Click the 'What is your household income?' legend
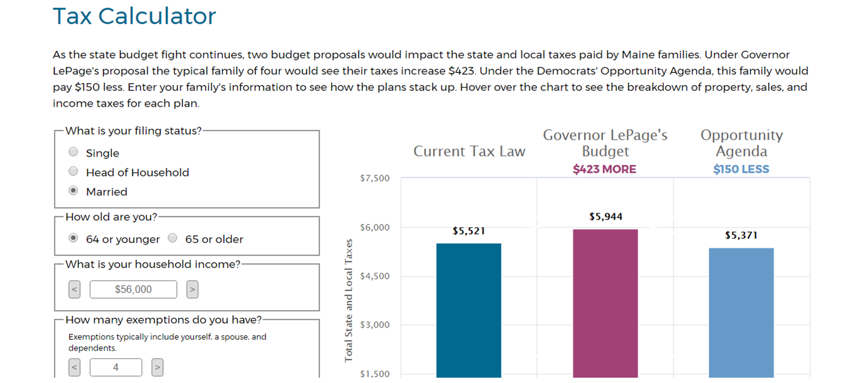 153,264
